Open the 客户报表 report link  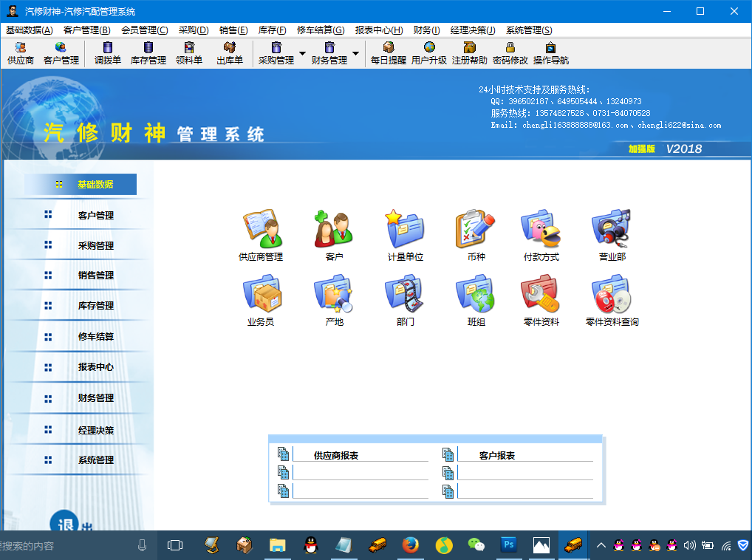(x=497, y=456)
